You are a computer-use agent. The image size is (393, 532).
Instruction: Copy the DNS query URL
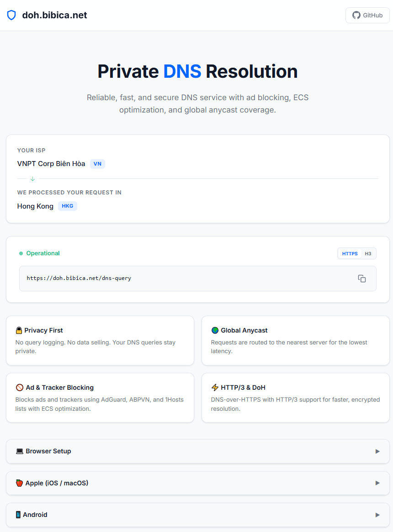(x=362, y=279)
